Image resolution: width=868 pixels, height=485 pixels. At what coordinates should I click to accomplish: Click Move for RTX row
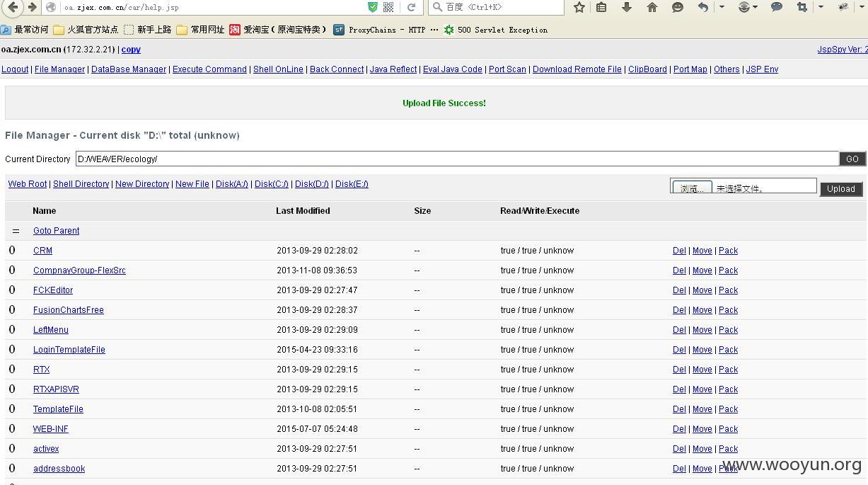[x=702, y=370]
